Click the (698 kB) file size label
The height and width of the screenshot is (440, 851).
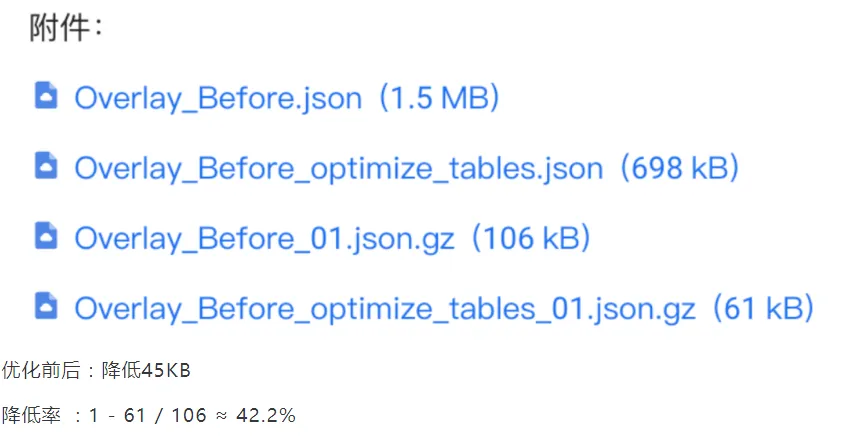tap(679, 169)
